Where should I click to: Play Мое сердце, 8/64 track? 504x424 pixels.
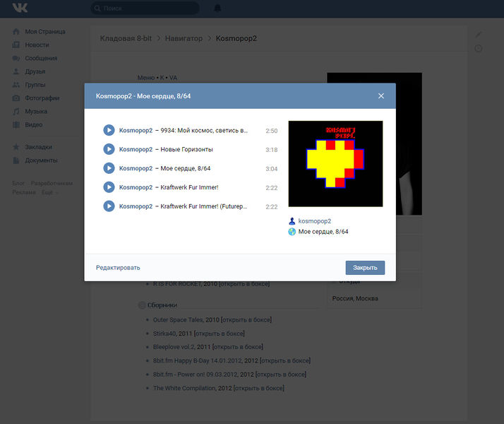(109, 168)
